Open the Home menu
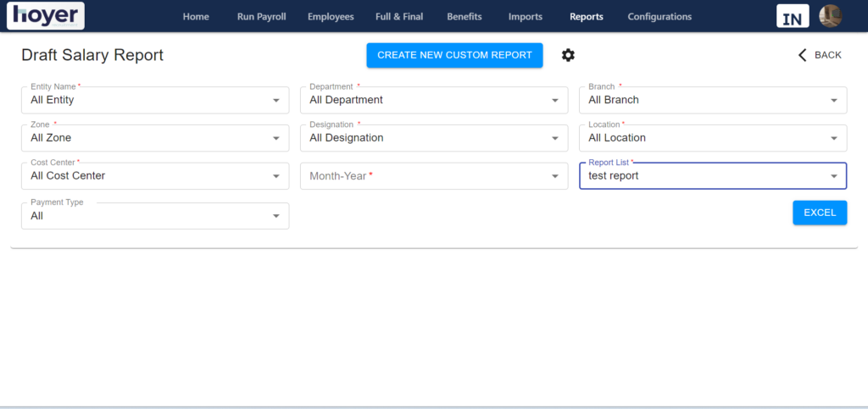 point(196,17)
